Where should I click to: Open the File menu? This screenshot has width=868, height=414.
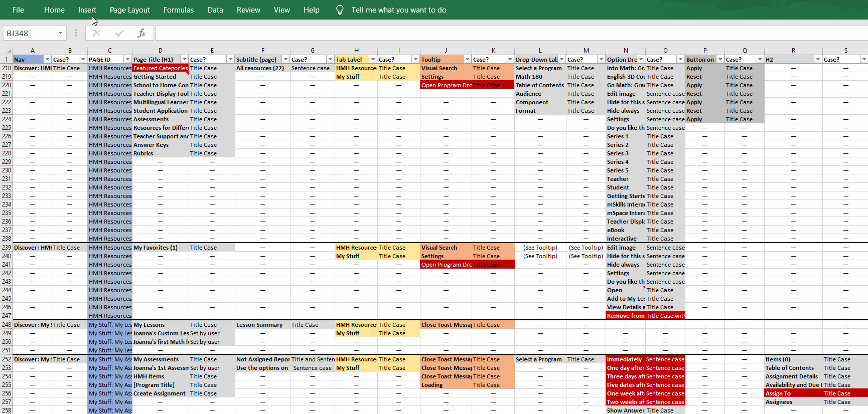point(18,10)
